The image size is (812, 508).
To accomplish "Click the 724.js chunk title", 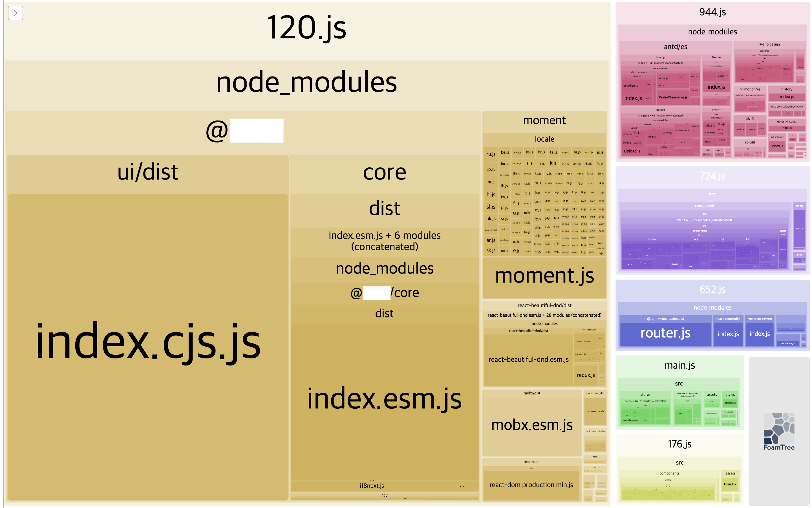I will click(x=712, y=176).
